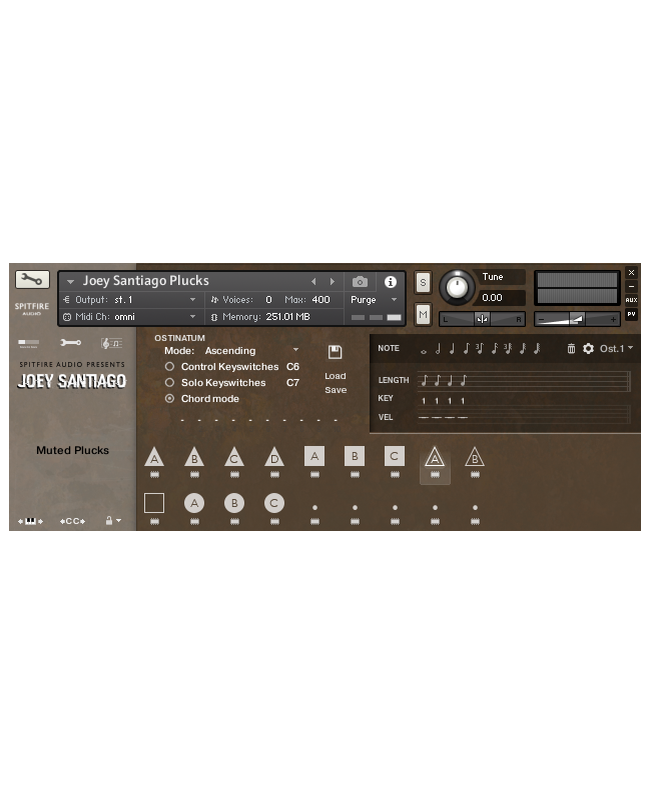Select square articulation A

[x=314, y=456]
